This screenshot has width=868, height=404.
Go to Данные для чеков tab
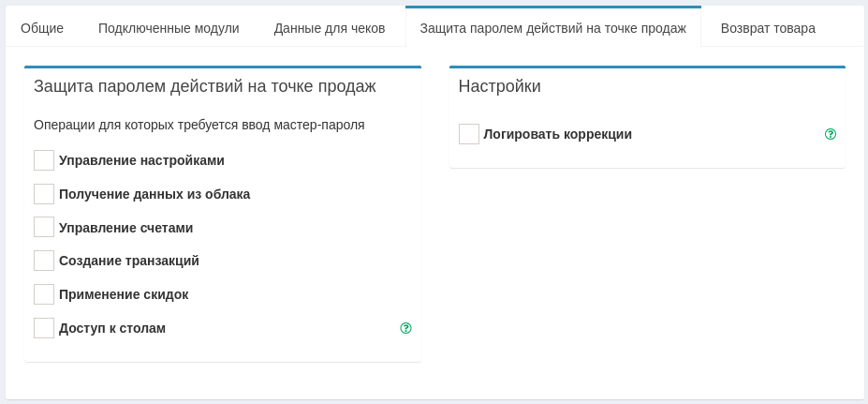click(330, 28)
